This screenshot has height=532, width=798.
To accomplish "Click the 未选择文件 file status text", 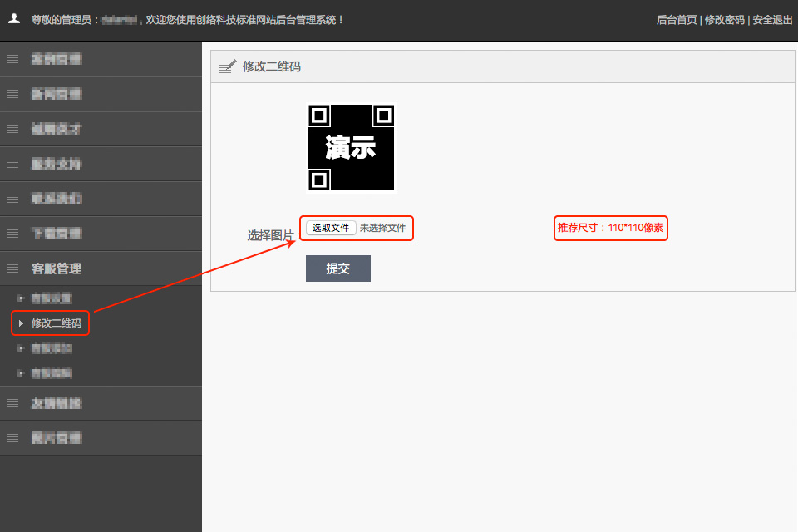I will pos(382,228).
